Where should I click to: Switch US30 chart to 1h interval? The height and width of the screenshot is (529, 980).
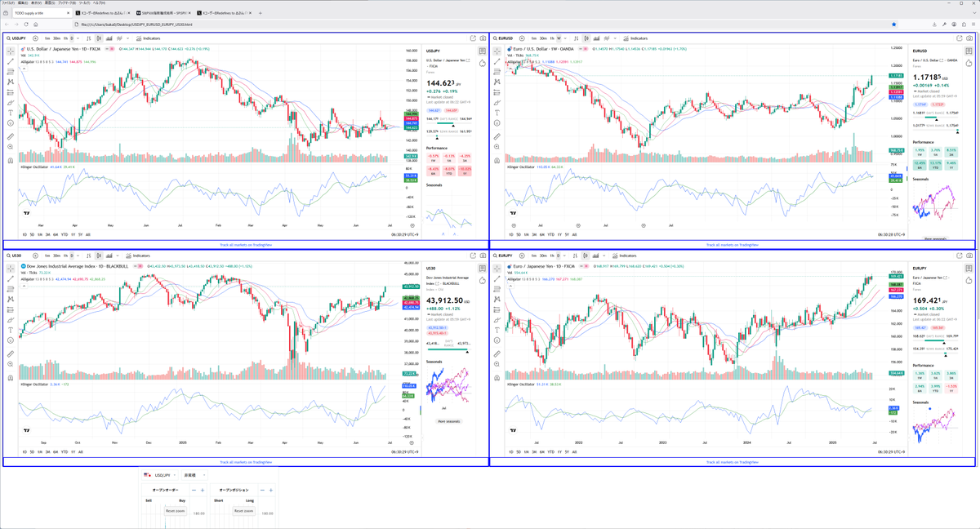(65, 256)
